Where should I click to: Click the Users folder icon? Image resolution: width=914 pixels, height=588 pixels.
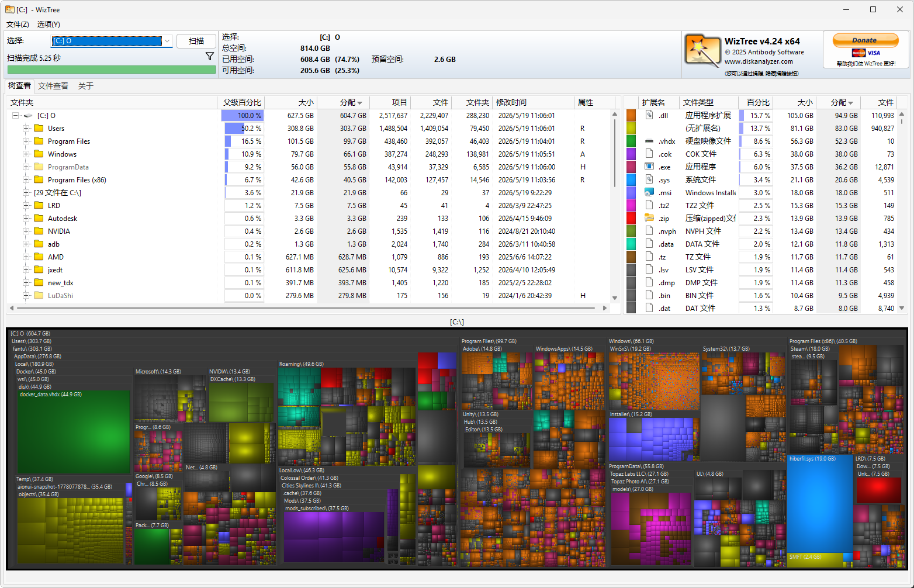pyautogui.click(x=39, y=128)
